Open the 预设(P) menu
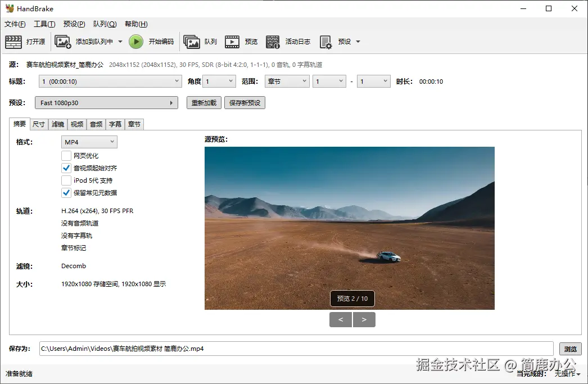The image size is (588, 384). point(74,24)
